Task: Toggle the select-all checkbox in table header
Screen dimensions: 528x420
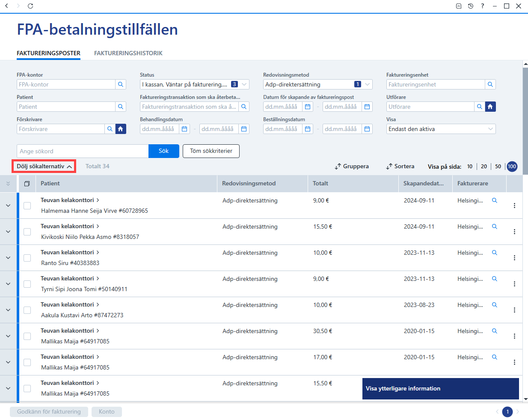Action: [x=27, y=184]
